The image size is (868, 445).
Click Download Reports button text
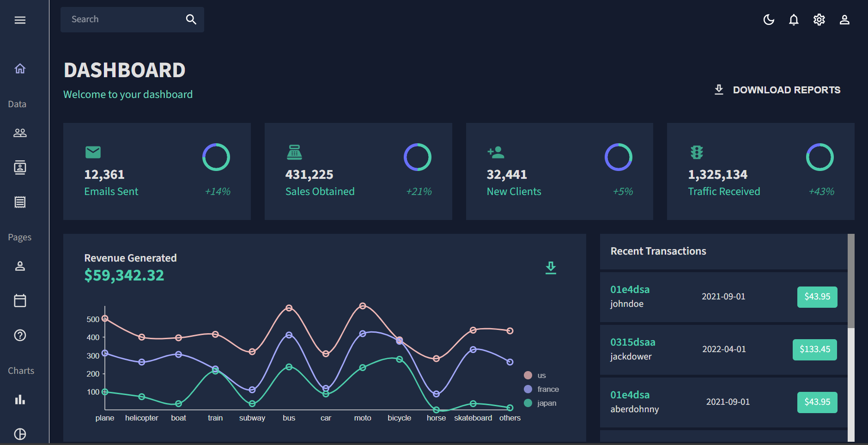[x=787, y=90]
